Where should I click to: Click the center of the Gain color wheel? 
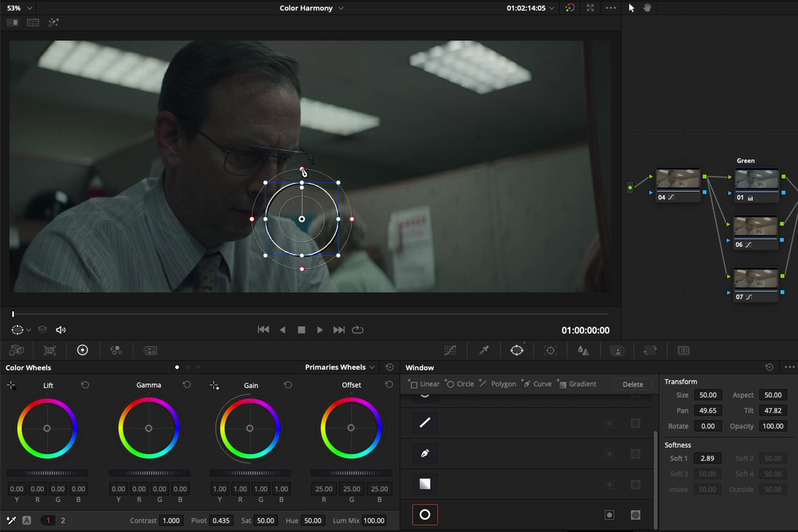tap(250, 428)
